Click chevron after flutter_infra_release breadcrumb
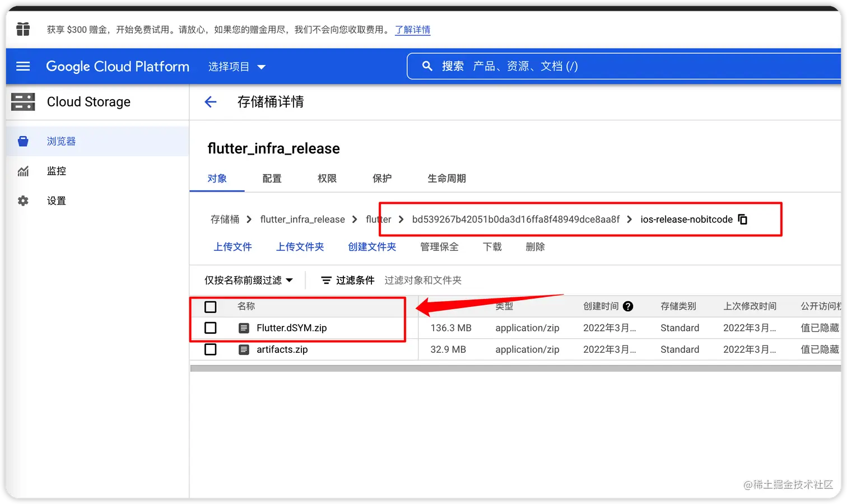Screen dimensions: 847x504 [355, 219]
